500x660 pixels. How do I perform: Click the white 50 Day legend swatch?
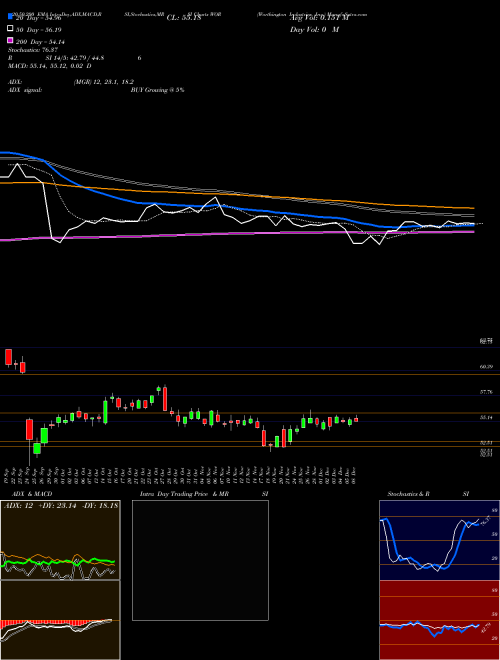pos(11,29)
